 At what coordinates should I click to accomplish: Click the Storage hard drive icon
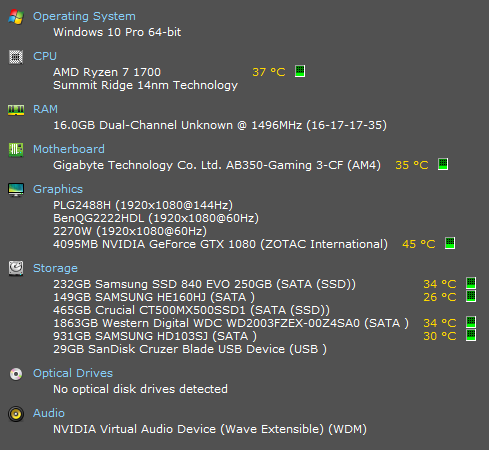tap(16, 268)
